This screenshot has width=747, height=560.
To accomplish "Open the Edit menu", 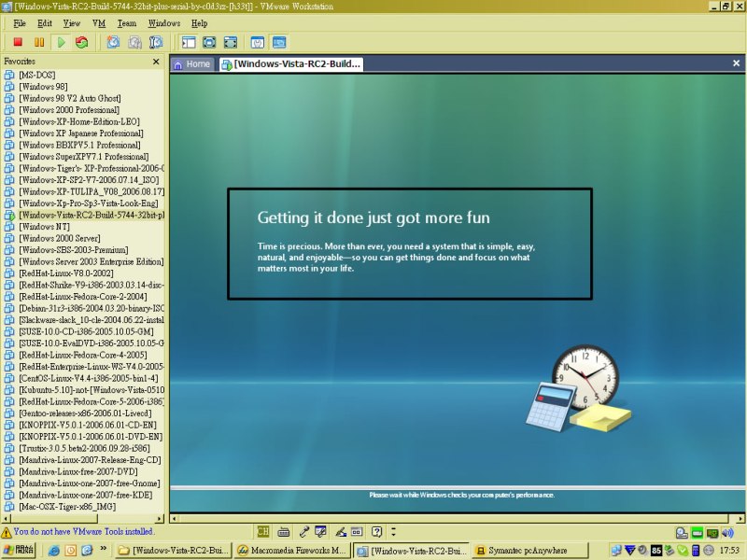I will pos(44,23).
